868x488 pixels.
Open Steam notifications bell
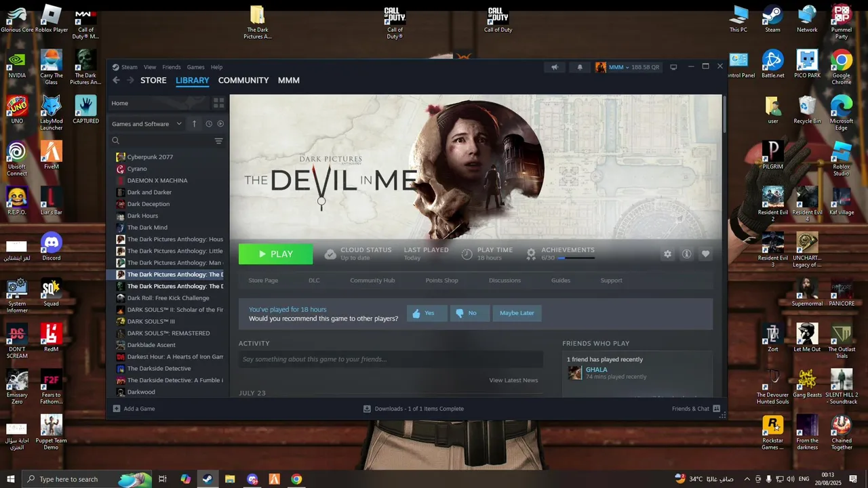(580, 67)
